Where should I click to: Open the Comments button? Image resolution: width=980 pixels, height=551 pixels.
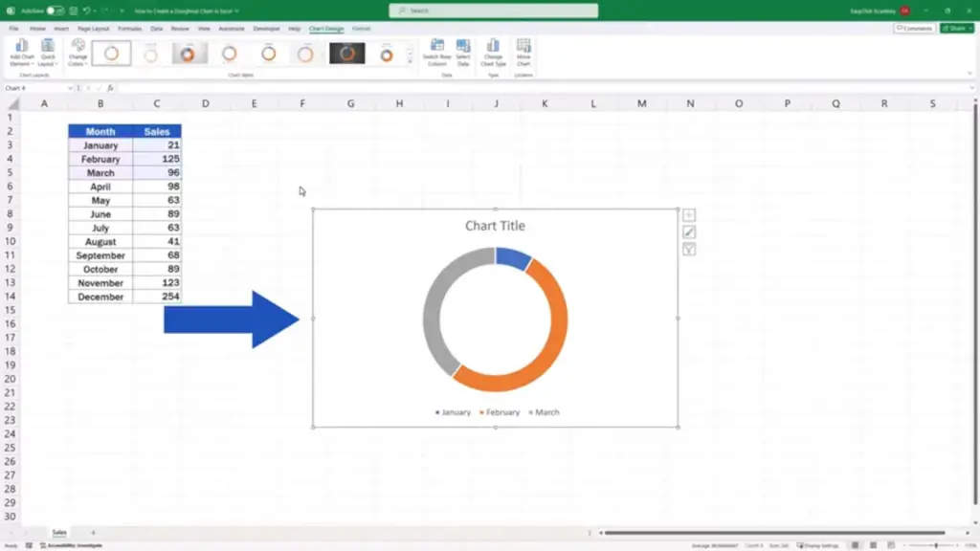pos(914,28)
